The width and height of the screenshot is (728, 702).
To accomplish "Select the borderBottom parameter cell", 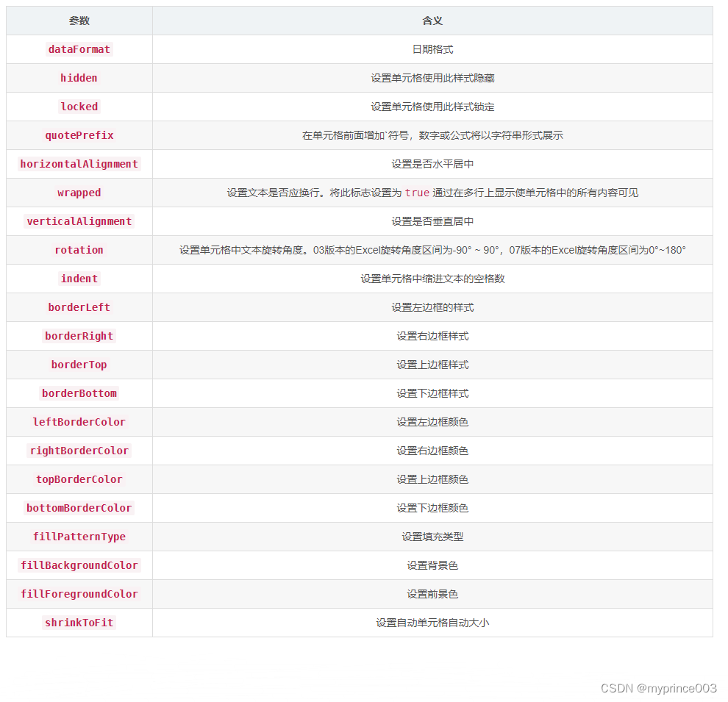I will point(79,393).
